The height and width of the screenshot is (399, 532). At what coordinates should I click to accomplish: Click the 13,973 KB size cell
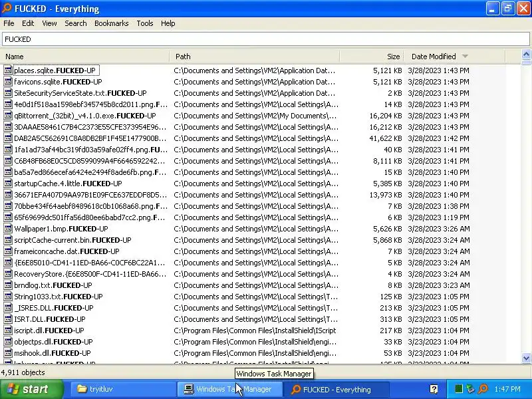pyautogui.click(x=386, y=195)
